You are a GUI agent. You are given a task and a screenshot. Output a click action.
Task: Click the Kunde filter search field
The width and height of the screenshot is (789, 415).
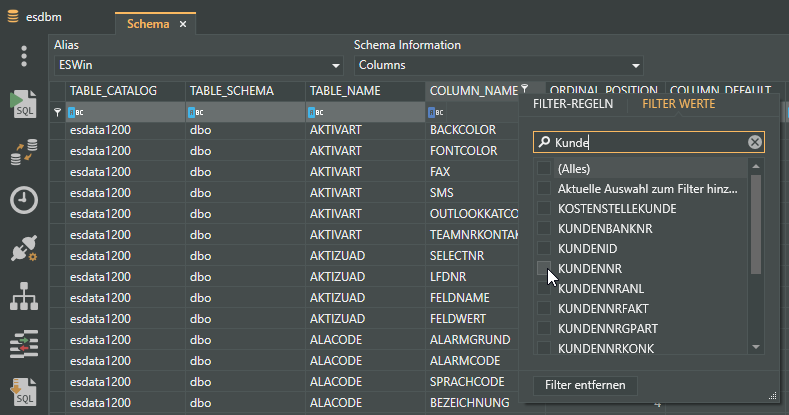tap(649, 142)
